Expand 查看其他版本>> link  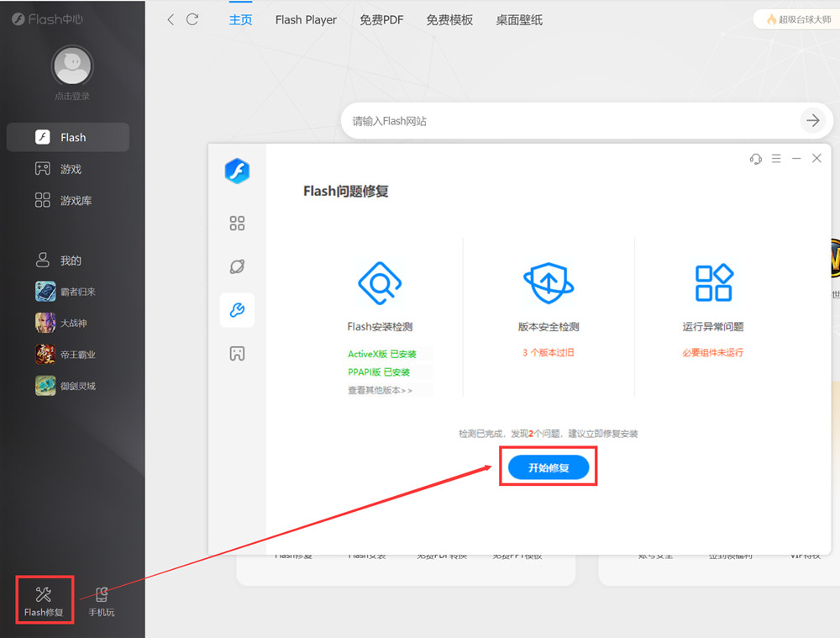(x=381, y=391)
